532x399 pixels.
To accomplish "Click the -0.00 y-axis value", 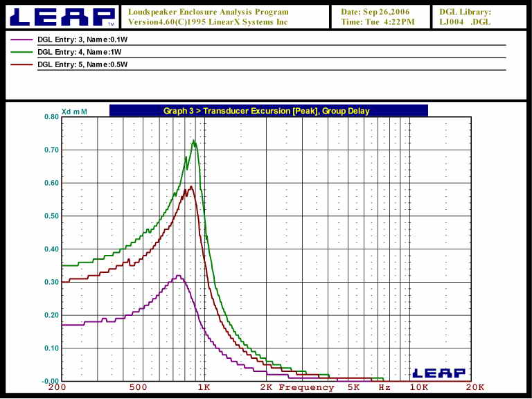I will pyautogui.click(x=50, y=381).
